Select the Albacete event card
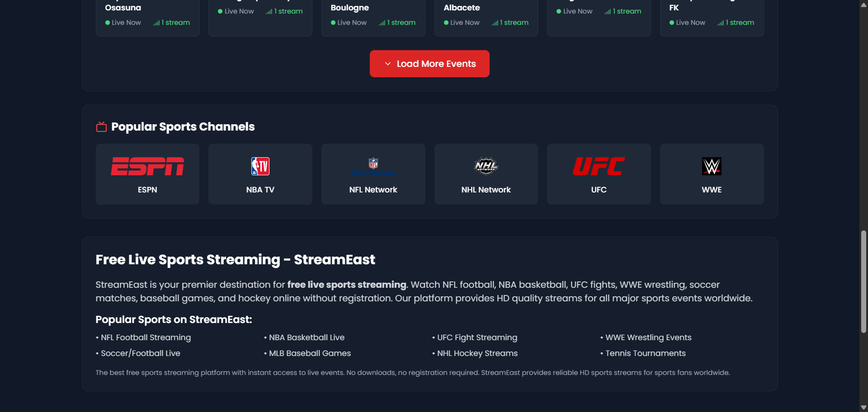 tap(486, 14)
